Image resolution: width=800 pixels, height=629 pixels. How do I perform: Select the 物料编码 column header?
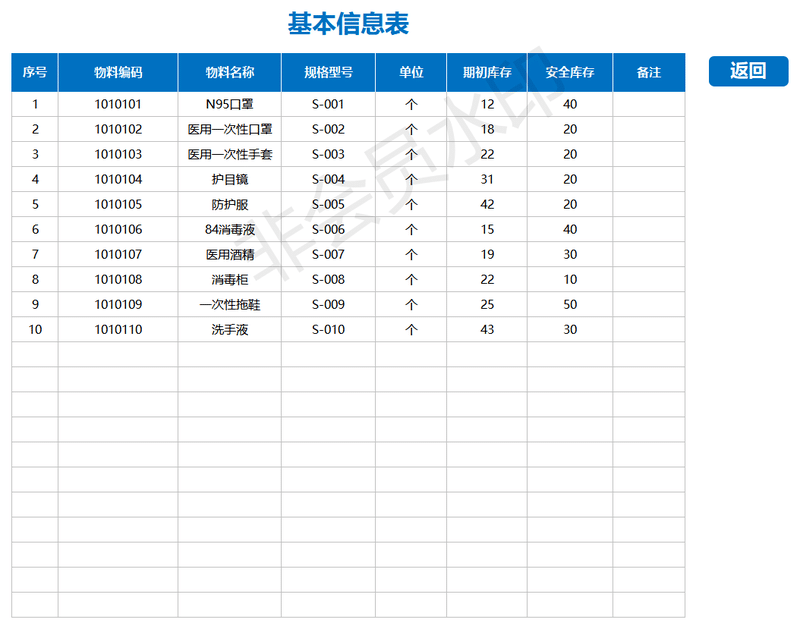(118, 73)
